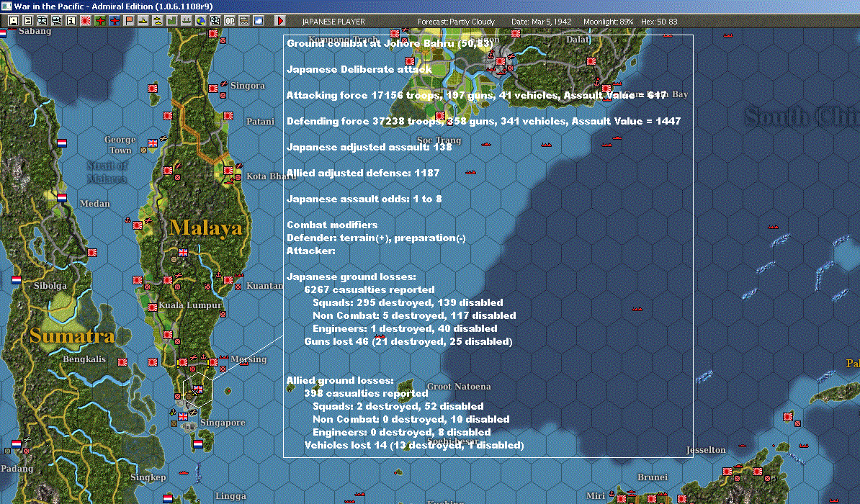Screen dimensions: 860x504
Task: Click the 'Mersing' map label
Action: [x=248, y=359]
